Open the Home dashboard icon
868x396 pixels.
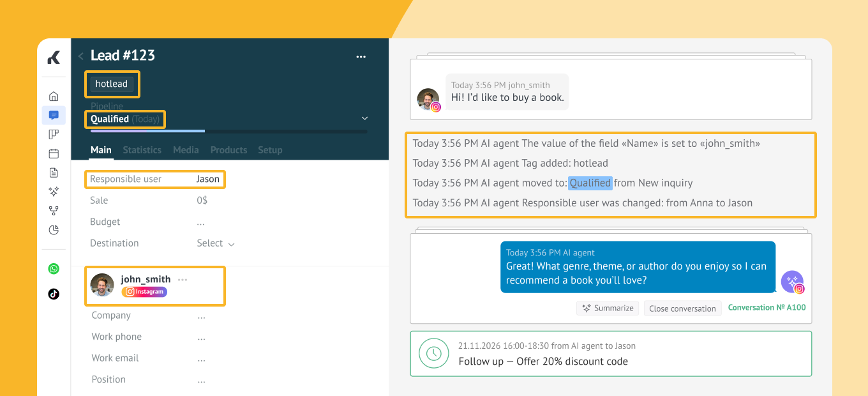[54, 96]
